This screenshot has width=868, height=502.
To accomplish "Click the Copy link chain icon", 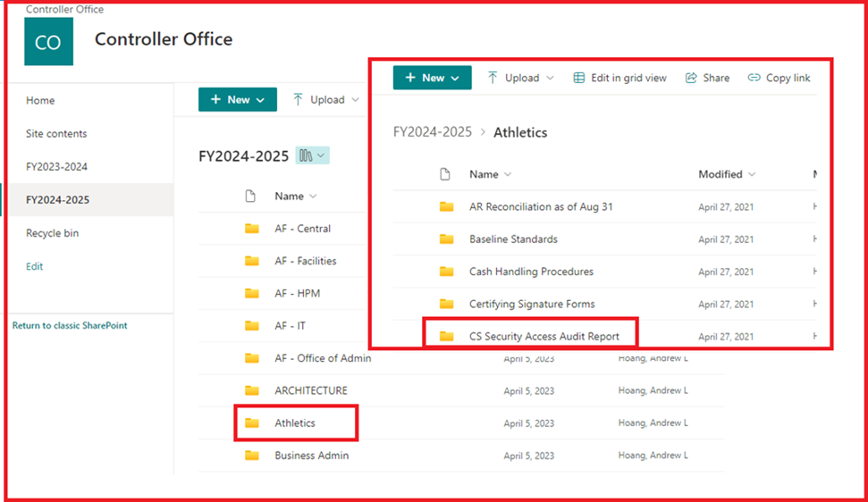I will pos(754,78).
